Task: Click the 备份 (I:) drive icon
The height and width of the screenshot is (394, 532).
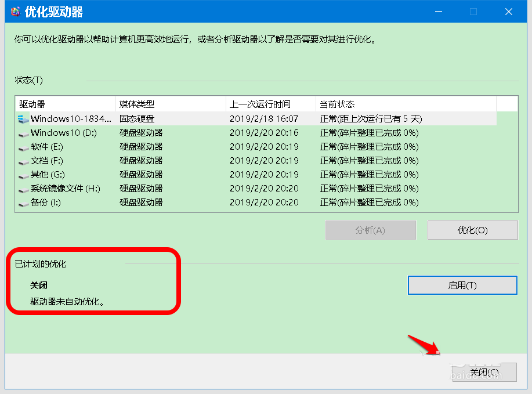Action: (x=23, y=204)
